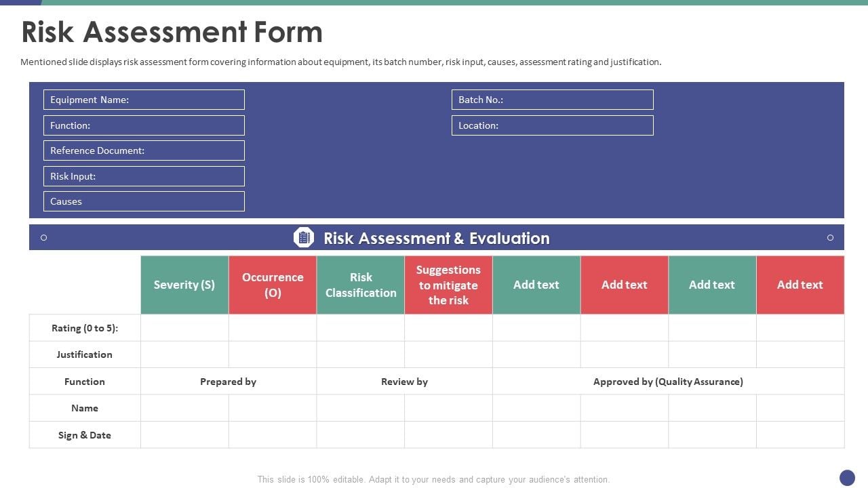The image size is (868, 488).
Task: Click the Rating (0 to 5) row label
Action: click(x=85, y=328)
